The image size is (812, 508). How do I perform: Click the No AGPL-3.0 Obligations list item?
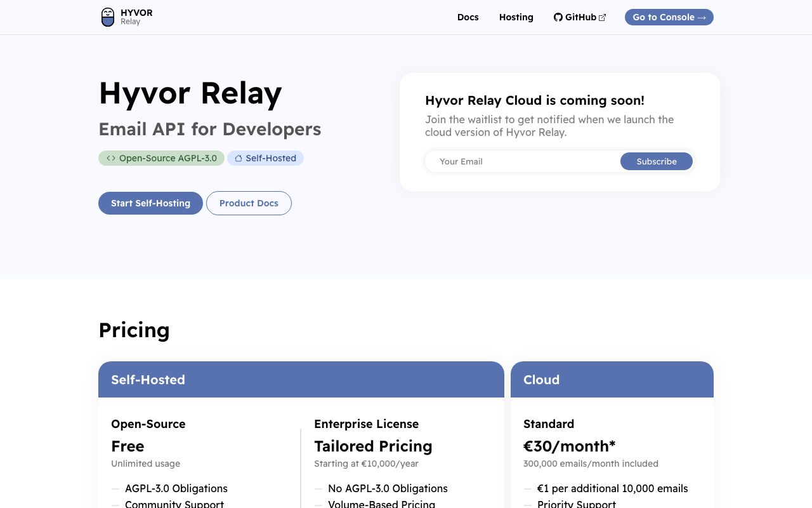tap(388, 488)
